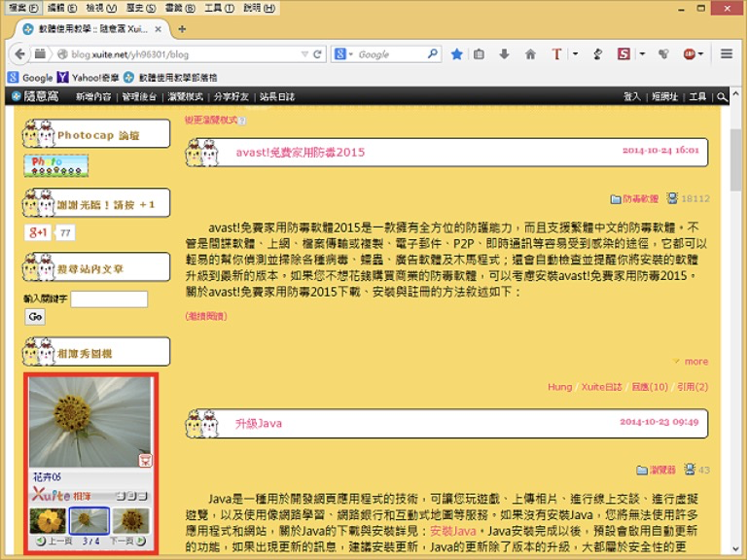Click the 安裝Java link

pos(453,531)
